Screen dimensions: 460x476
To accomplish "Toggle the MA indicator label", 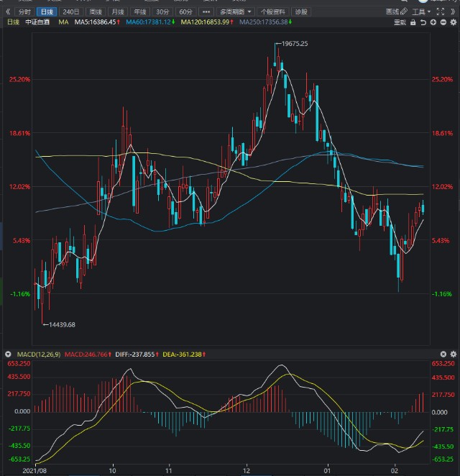I will (x=63, y=23).
